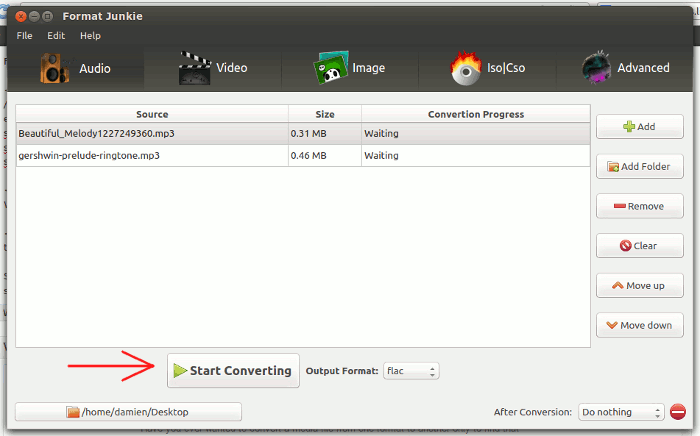
Task: Click the red stop icon
Action: point(678,411)
